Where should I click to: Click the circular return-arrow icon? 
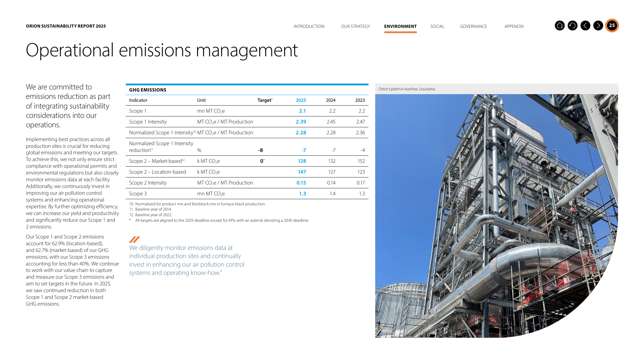pos(572,26)
